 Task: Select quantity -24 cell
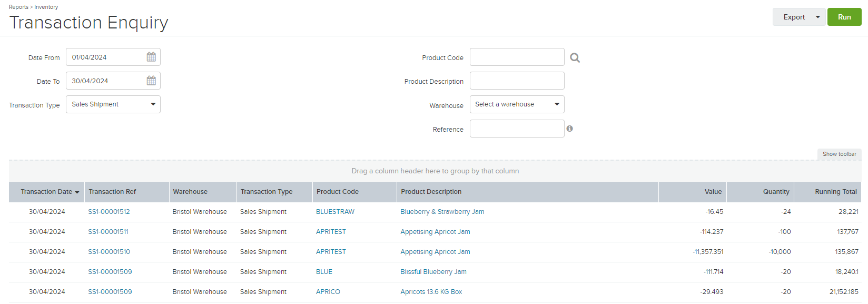786,212
